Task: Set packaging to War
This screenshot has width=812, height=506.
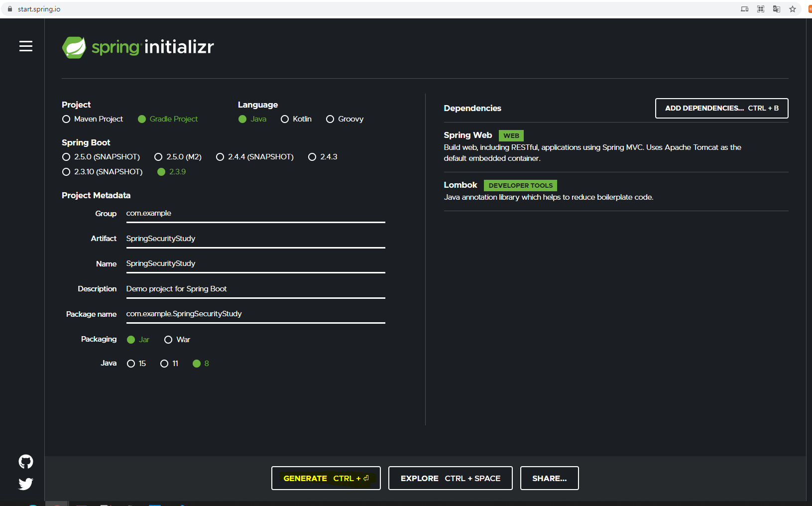Action: (177, 340)
